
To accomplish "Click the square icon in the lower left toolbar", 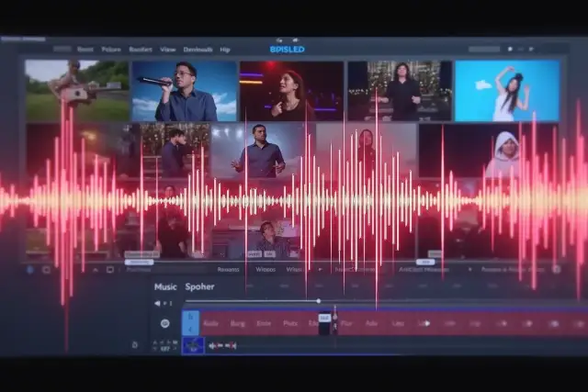I will (x=109, y=270).
